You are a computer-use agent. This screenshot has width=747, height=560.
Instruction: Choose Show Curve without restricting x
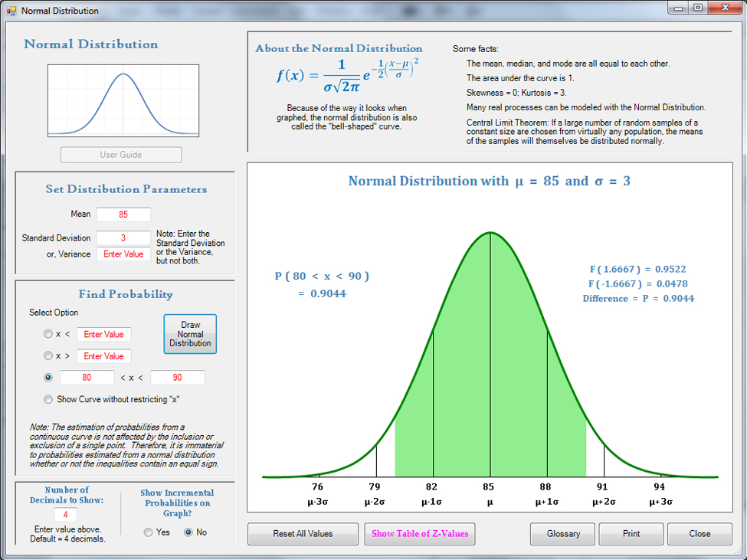49,399
